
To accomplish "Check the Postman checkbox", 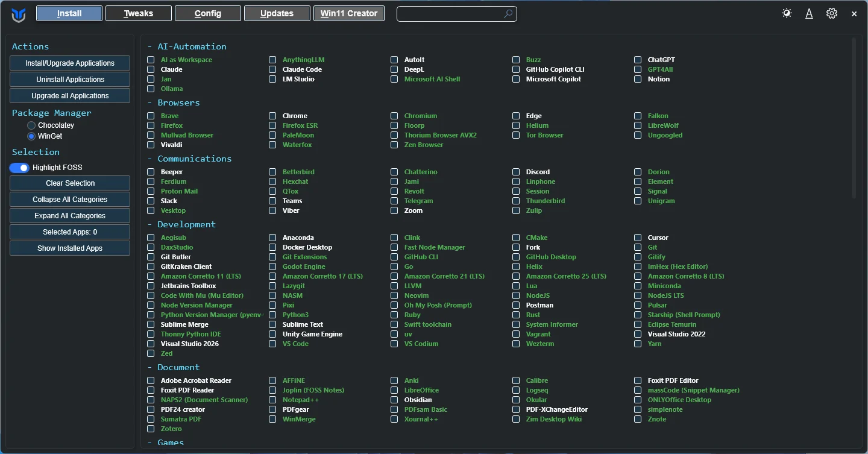I will click(516, 305).
